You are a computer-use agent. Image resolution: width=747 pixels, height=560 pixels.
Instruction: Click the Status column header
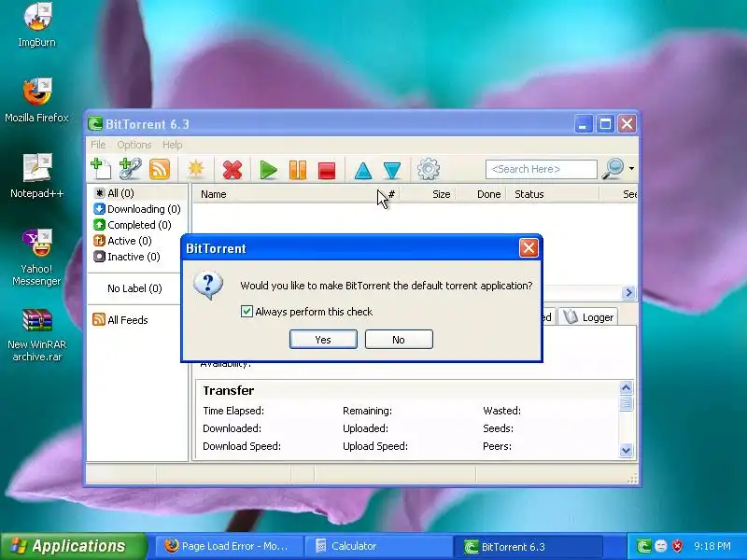[x=529, y=194]
